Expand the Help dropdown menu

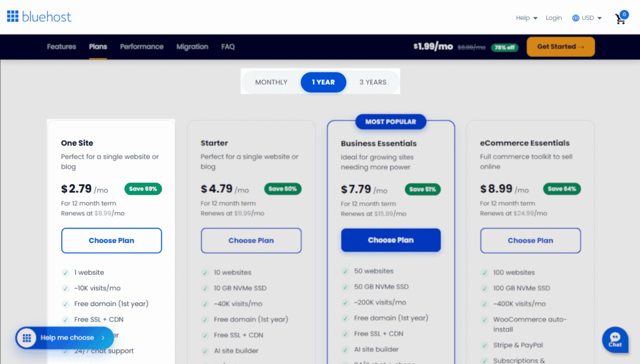[526, 18]
